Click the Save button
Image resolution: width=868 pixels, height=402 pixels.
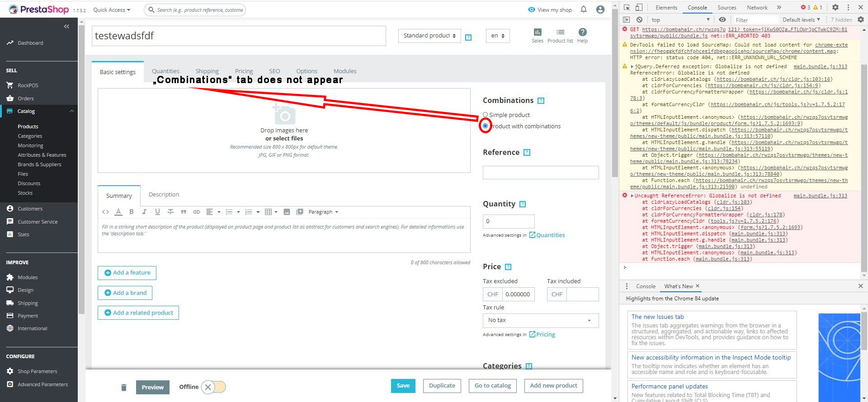403,386
